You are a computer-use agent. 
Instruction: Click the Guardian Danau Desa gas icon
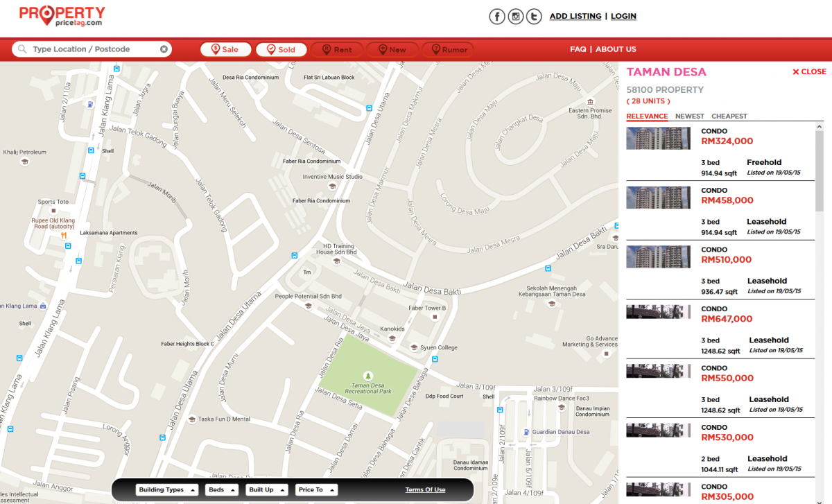coord(526,433)
